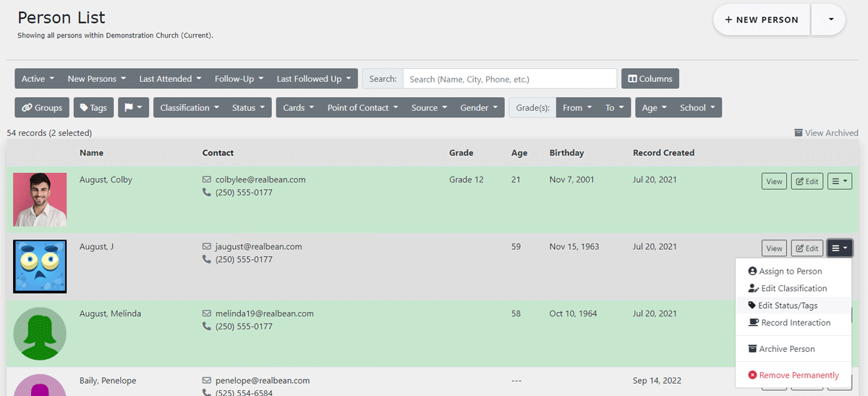Open the hamburger menu for August, Colby
Viewport: 868px width, 396px height.
(x=840, y=181)
